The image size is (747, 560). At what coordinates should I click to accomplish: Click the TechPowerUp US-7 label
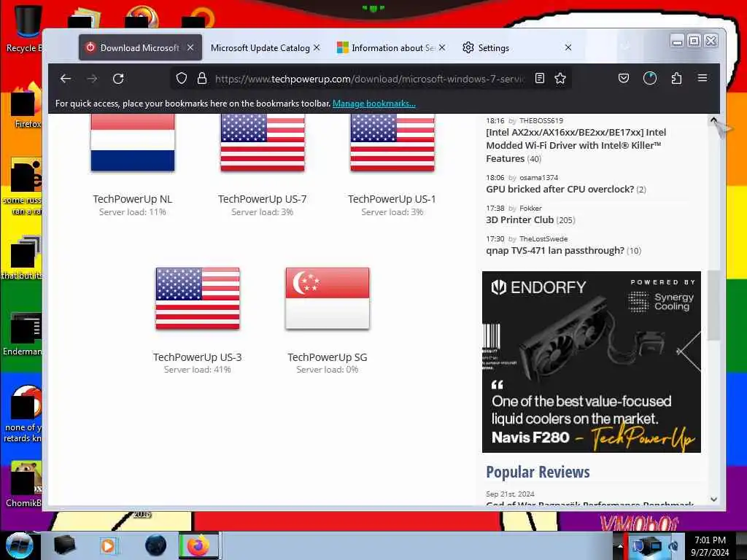click(263, 199)
